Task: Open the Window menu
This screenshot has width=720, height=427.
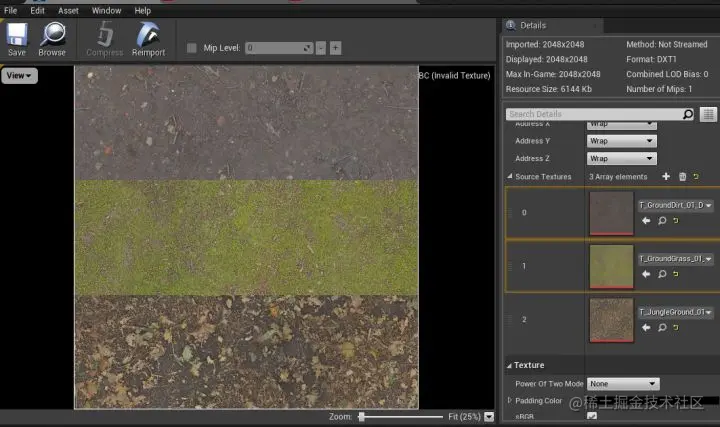Action: (106, 10)
